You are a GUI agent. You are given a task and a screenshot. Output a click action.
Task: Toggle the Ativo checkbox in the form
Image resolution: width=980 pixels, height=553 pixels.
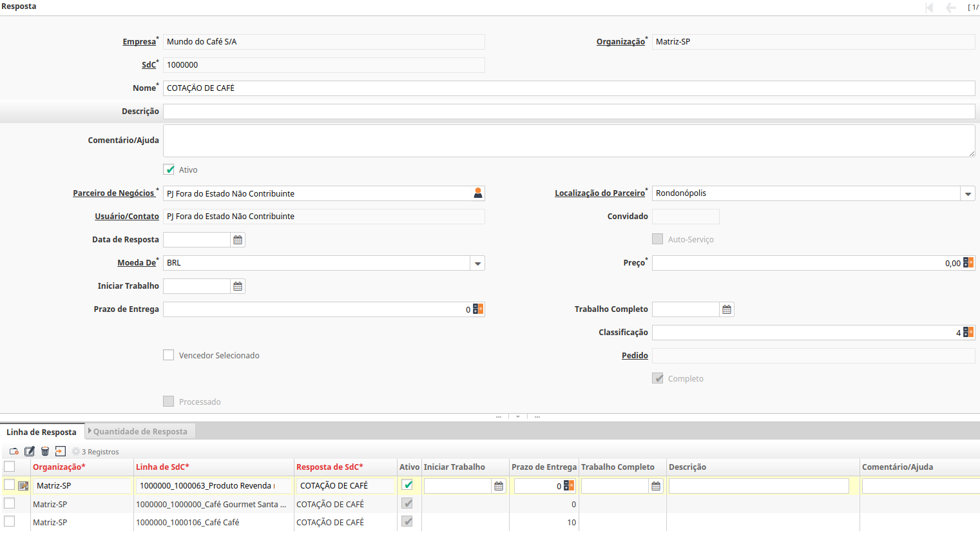tap(169, 170)
